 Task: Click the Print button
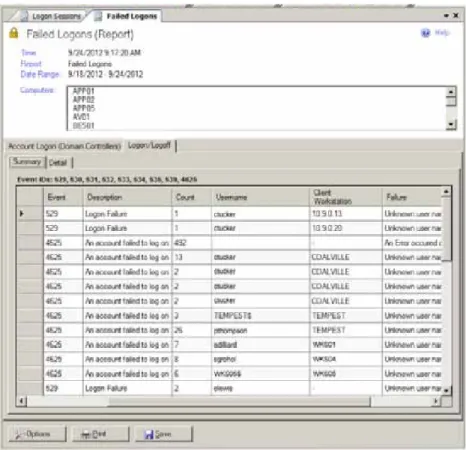pos(100,434)
